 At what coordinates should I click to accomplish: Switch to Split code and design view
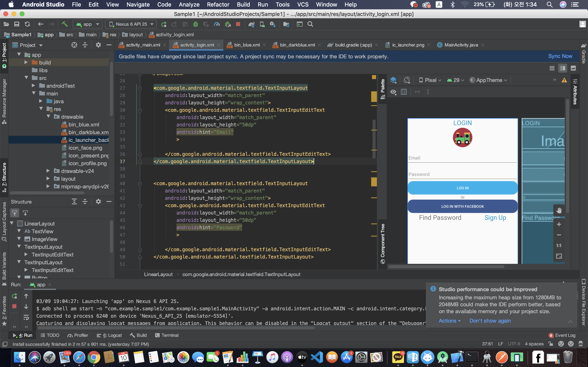click(x=562, y=68)
